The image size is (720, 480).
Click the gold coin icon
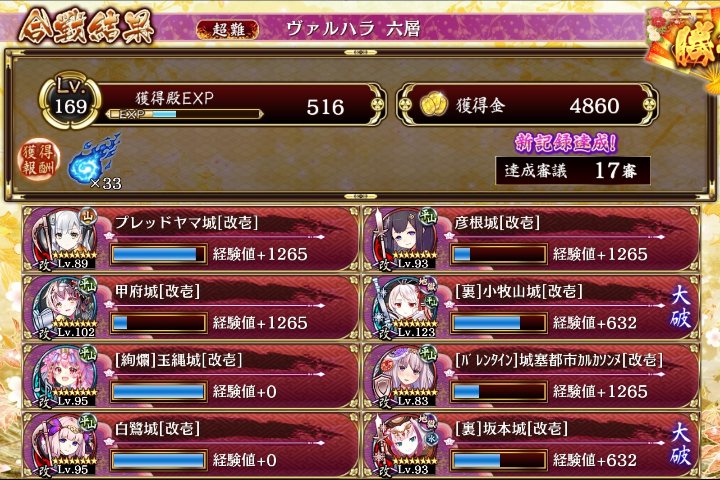coord(433,105)
